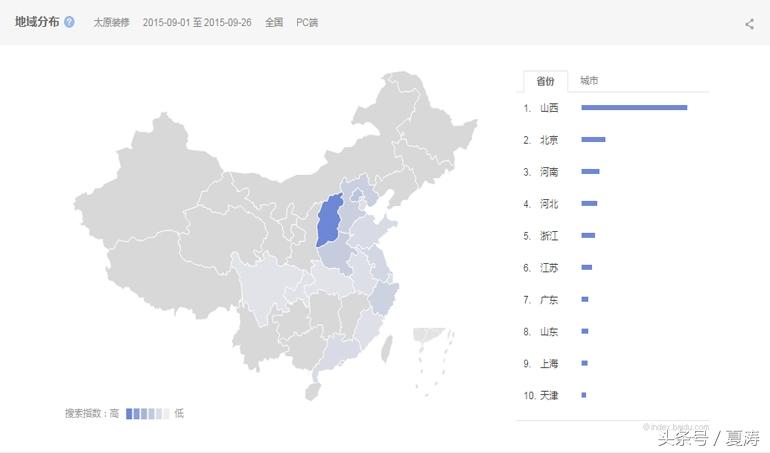Viewport: 770px width, 453px height.
Task: Click the dark blue Shanxi province on map
Action: [330, 221]
